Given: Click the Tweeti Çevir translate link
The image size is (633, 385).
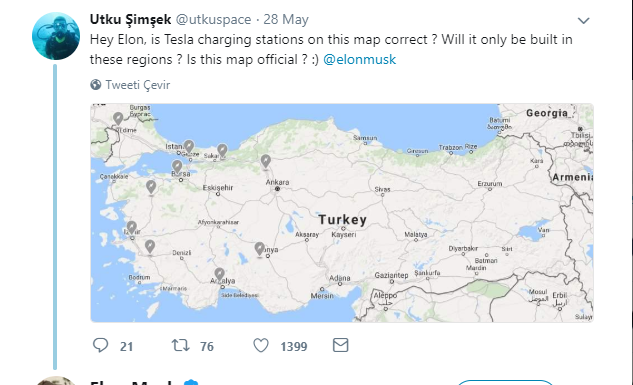Looking at the screenshot, I should point(138,85).
